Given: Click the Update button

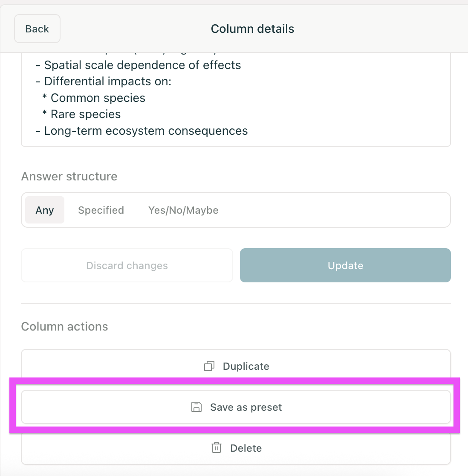Looking at the screenshot, I should click(345, 265).
